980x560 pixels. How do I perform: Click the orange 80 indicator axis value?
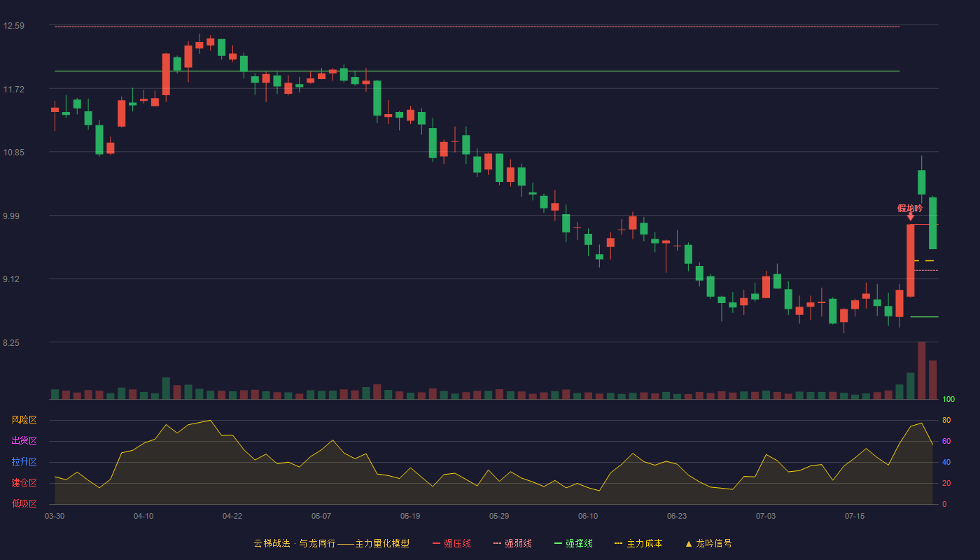point(946,420)
